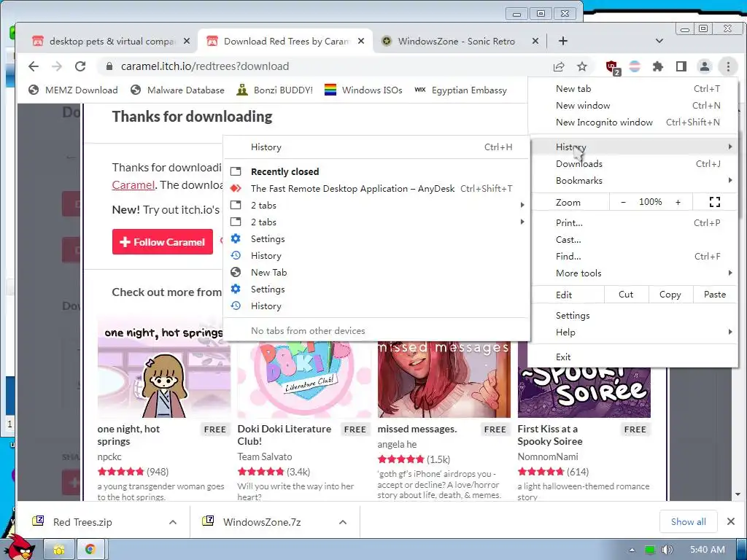
Task: Open full History with Ctrl+H entry
Action: point(376,147)
